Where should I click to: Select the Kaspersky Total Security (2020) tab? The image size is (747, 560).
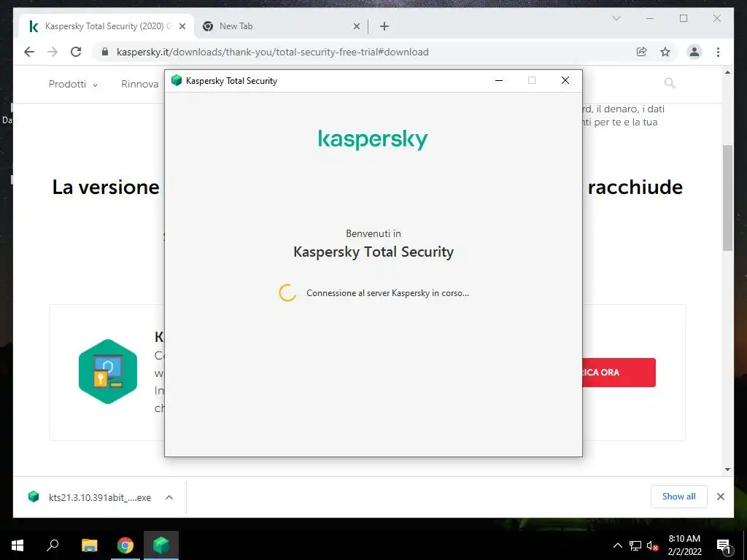tap(107, 26)
